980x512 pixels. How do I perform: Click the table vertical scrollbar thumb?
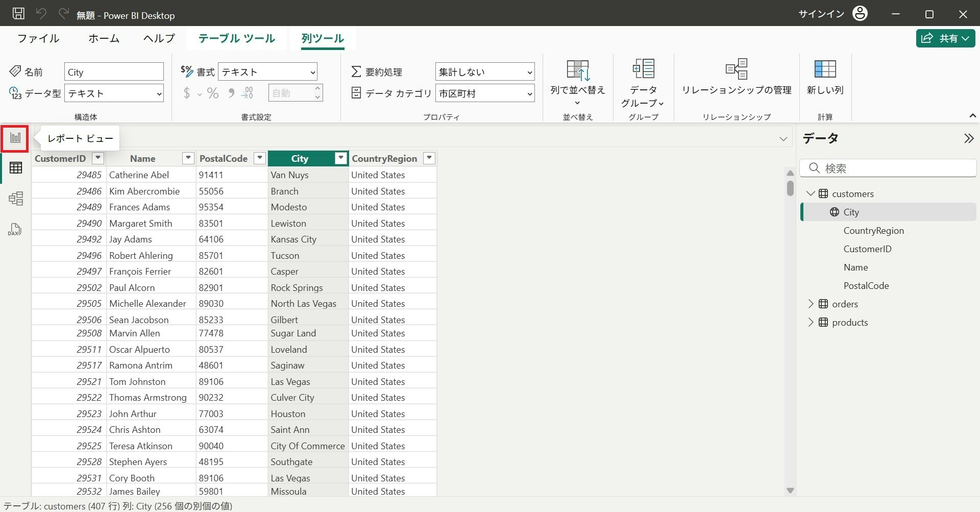pos(790,188)
